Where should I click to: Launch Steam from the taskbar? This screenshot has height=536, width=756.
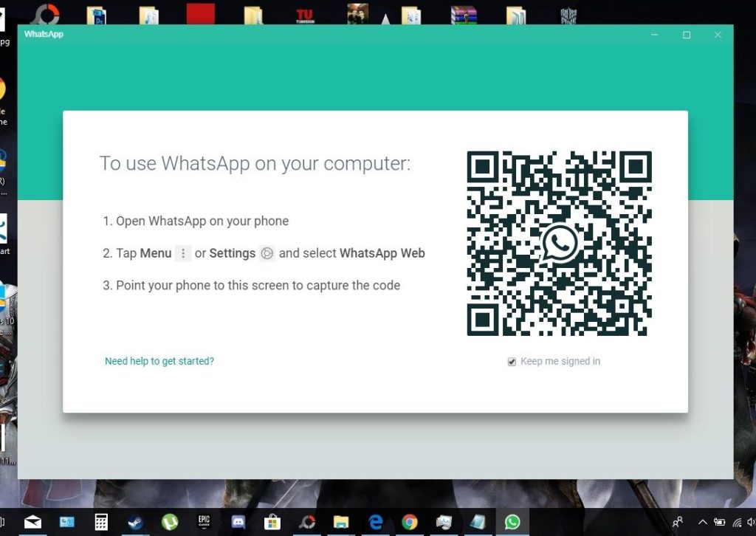pos(136,522)
